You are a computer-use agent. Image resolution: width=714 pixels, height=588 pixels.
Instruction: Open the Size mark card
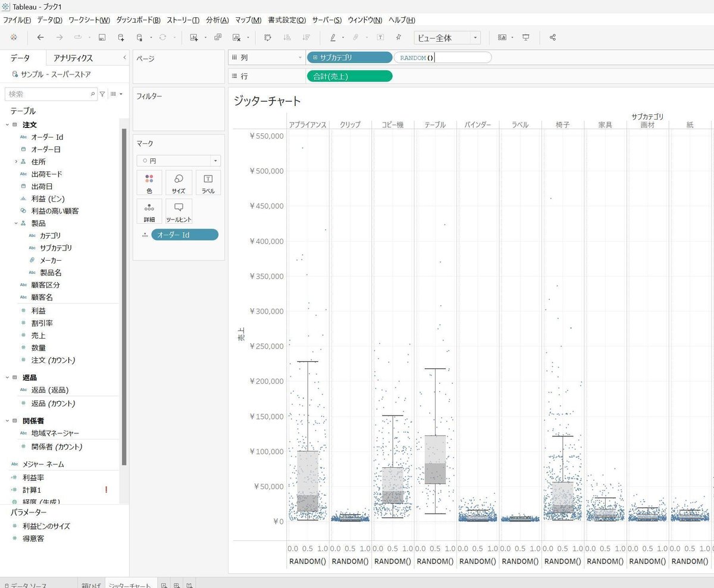point(178,183)
